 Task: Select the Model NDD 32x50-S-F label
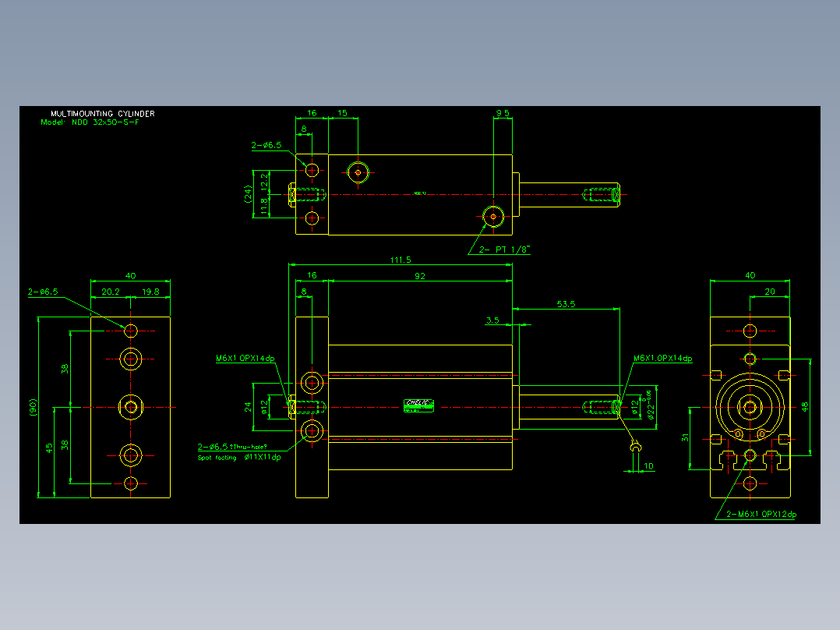90,122
